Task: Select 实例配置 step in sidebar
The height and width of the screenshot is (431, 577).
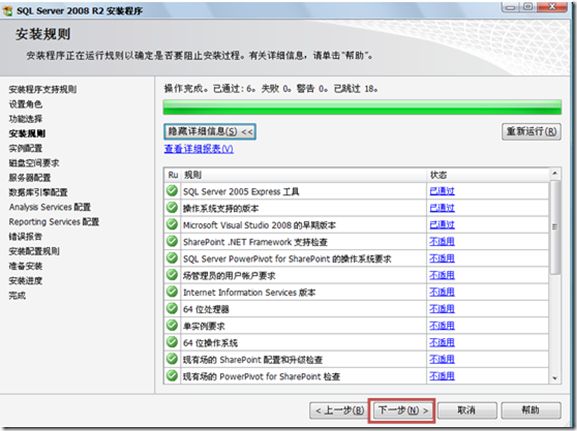Action: click(25, 148)
